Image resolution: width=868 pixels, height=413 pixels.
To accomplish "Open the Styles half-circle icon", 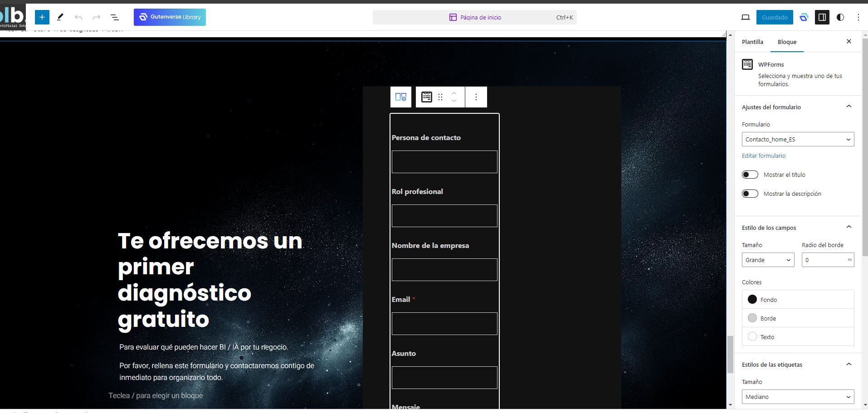I will pyautogui.click(x=840, y=17).
